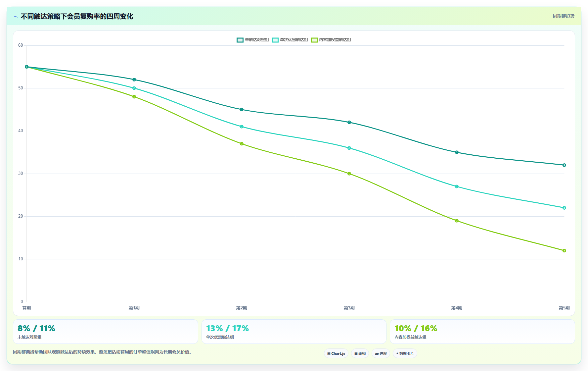Click the lightning icon beside the chart title
Viewport: 588px width, 371px height.
16,17
